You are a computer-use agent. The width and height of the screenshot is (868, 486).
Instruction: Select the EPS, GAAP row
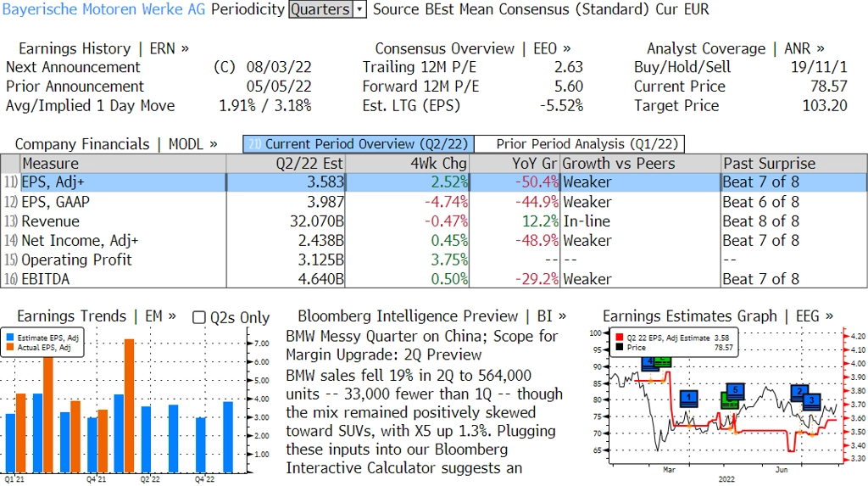point(434,202)
